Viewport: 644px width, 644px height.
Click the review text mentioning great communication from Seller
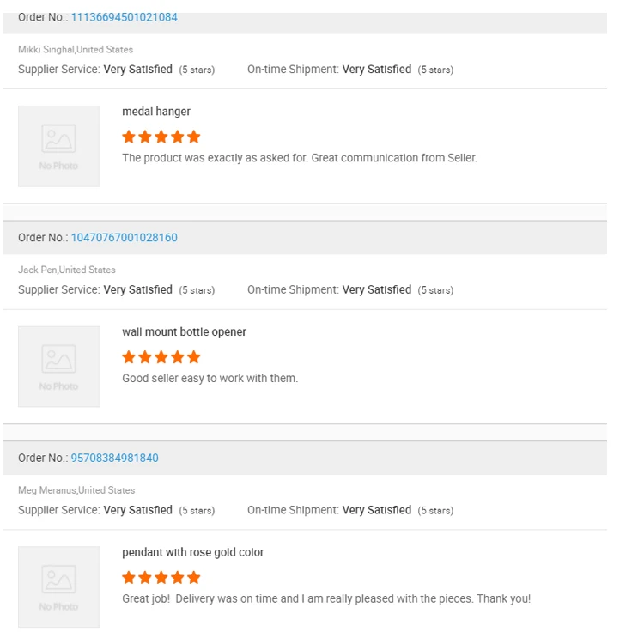click(299, 158)
